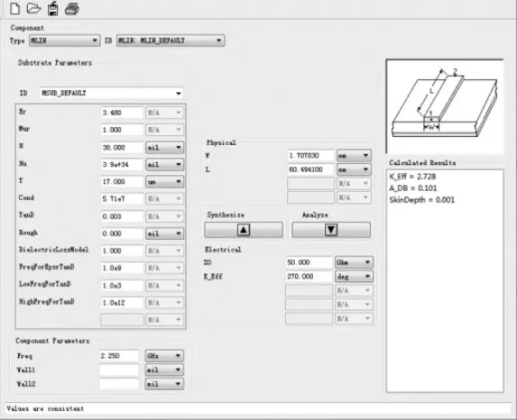The image size is (517, 420).
Task: Open the Z0 unit Ohm dropdown
Action: click(x=354, y=262)
